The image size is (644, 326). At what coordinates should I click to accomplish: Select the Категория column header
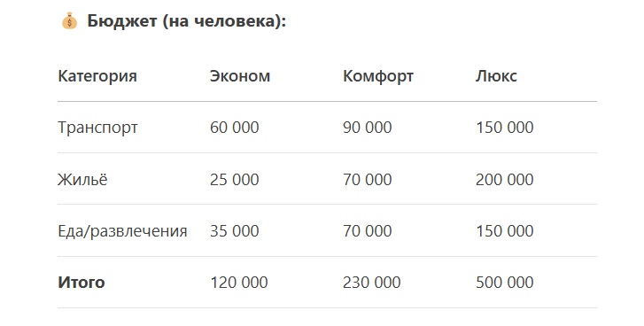(x=97, y=76)
